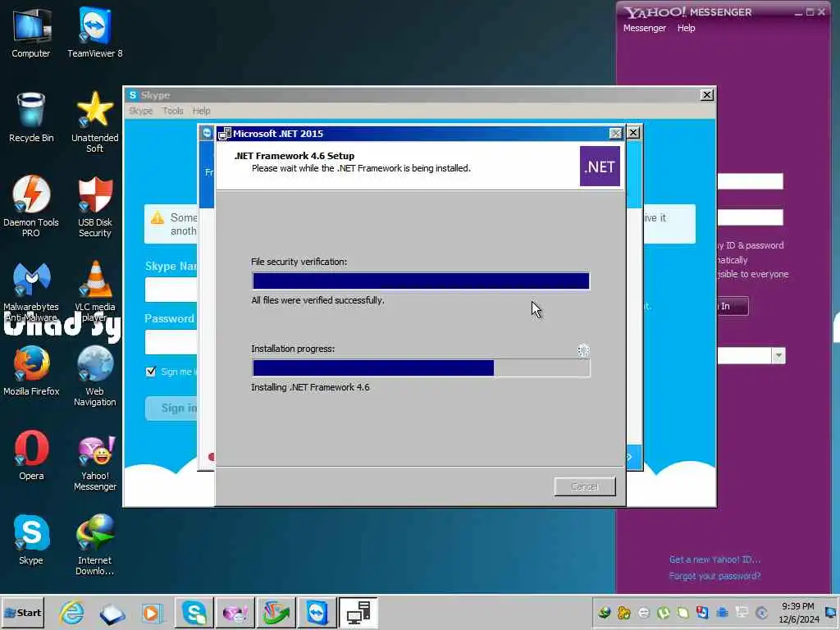Close the Skype window
Viewport: 840px width, 630px height.
click(x=706, y=95)
